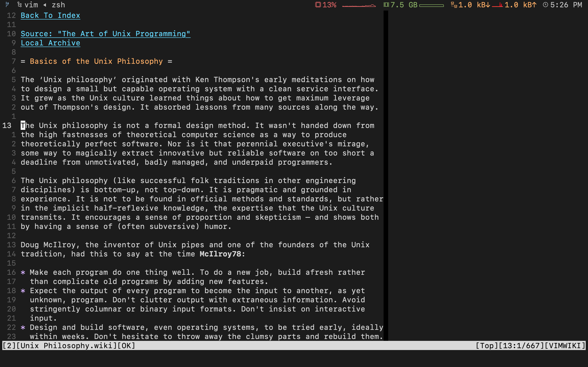This screenshot has height=367, width=588.
Task: Click the zsh process label in top bar
Action: click(58, 5)
